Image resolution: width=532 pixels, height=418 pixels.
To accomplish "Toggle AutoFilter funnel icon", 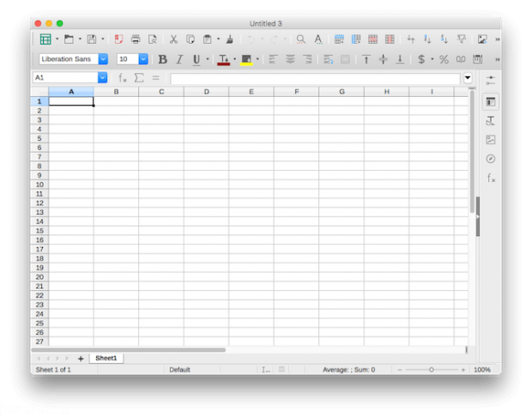I will tap(462, 39).
